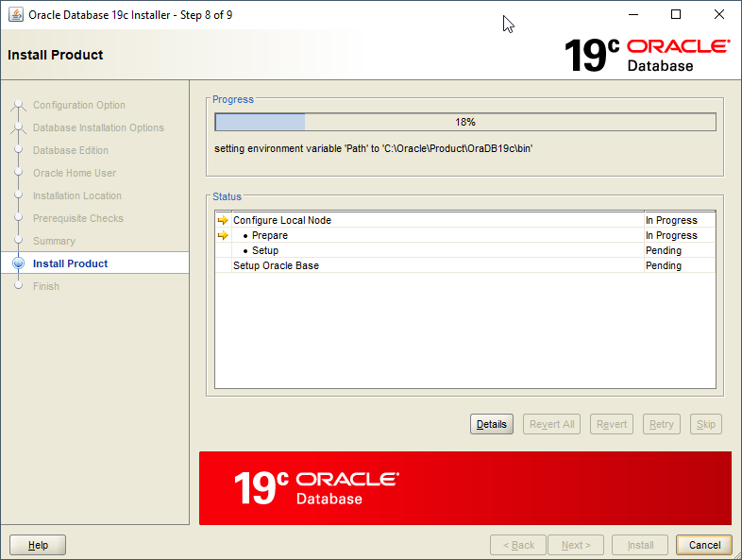Select the Oracle Home User step

(x=75, y=173)
